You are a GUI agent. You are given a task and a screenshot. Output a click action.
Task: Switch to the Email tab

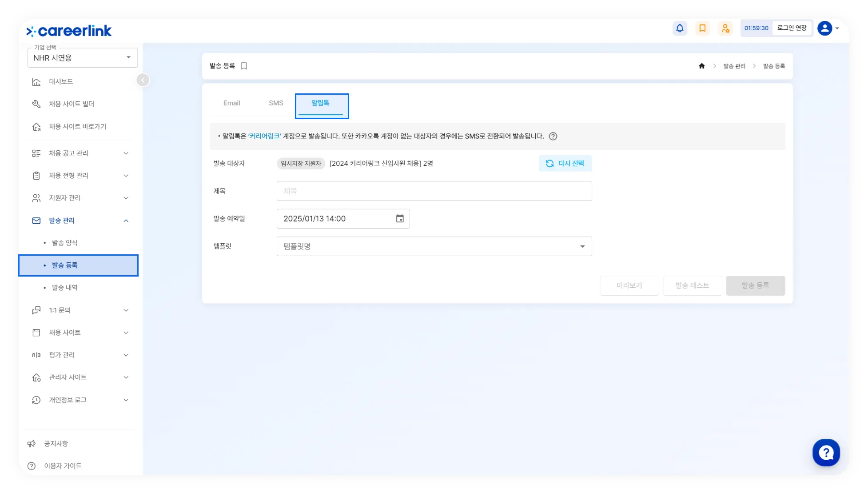click(x=231, y=103)
